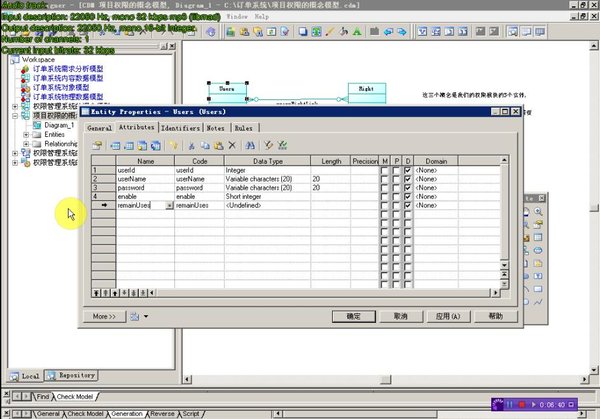Switch to the Generation output tab
600x419 pixels.
click(127, 414)
